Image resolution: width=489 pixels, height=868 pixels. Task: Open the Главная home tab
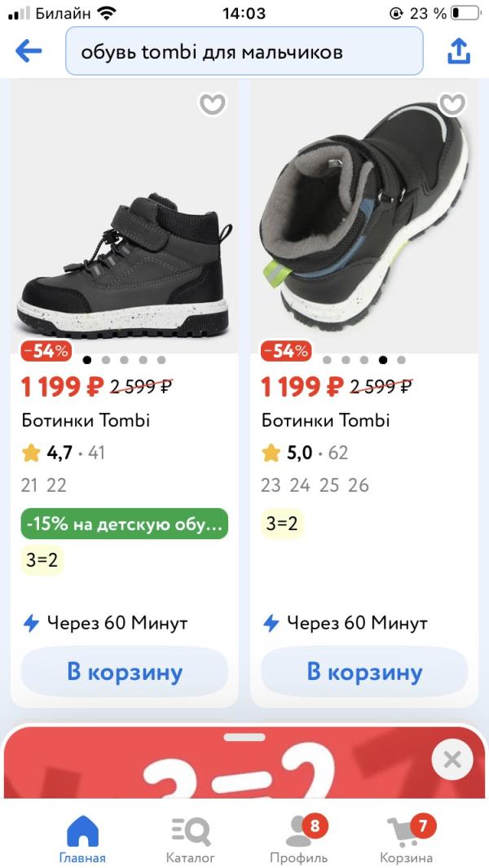82,839
